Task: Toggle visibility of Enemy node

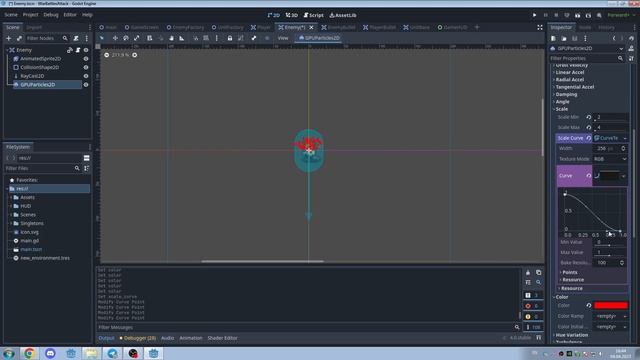Action: (86, 50)
